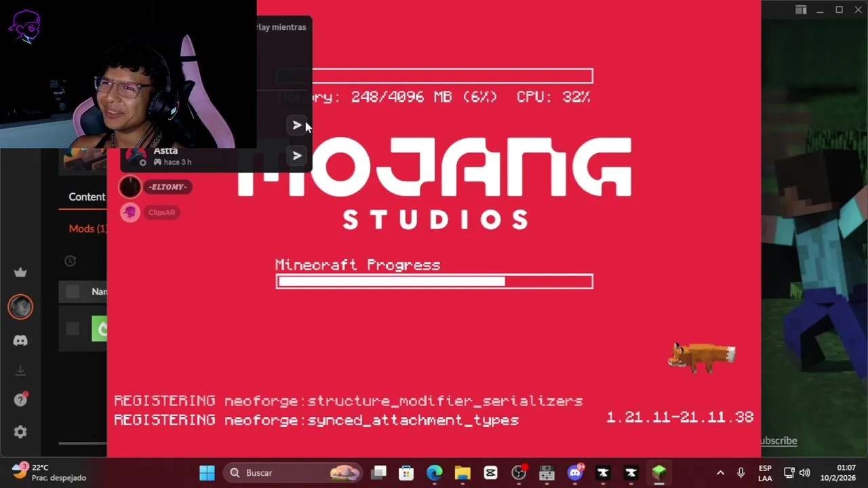This screenshot has width=868, height=488.
Task: Switch to OBS Studio in the taskbar
Action: pos(519,472)
